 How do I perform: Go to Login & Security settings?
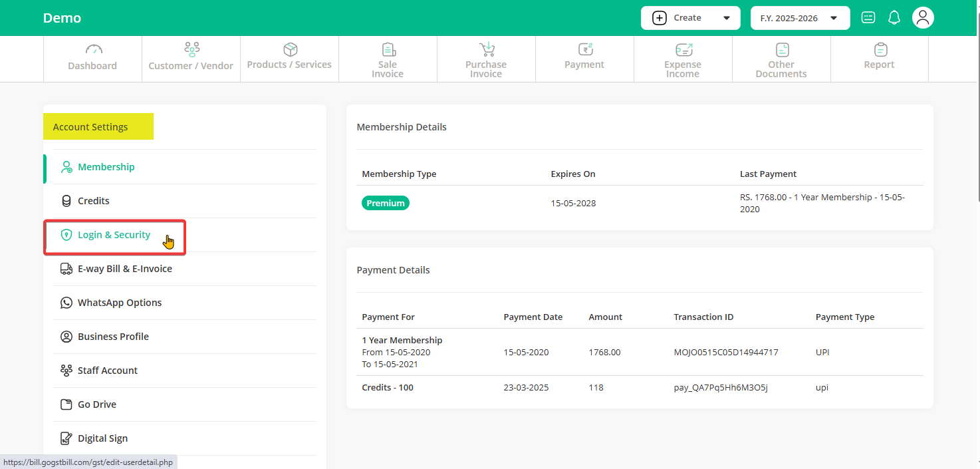(x=114, y=235)
